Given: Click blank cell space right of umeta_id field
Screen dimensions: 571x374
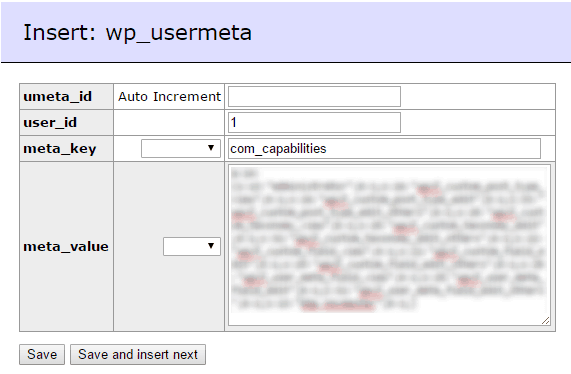Looking at the screenshot, I should coord(477,97).
